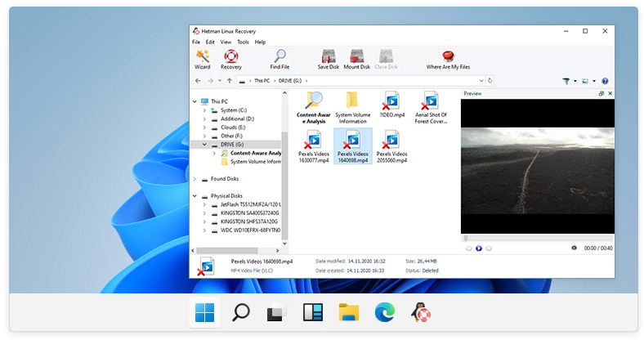Select the ?IDEO.mp4 deleted file
644x340 pixels.
tap(391, 105)
